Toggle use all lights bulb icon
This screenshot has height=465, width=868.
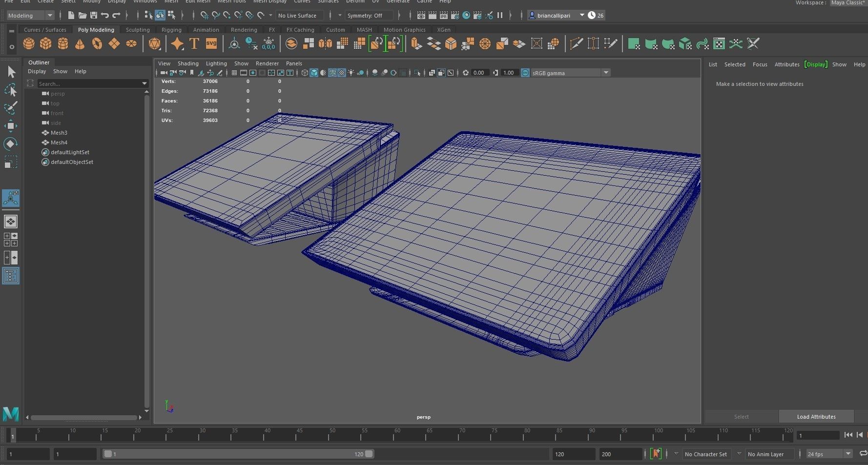tap(351, 73)
